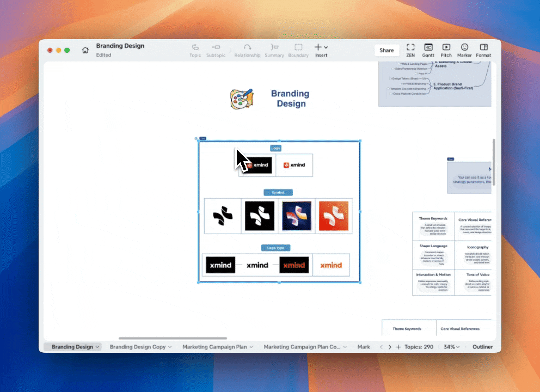Show previous sheet tabs with left arrow

[x=381, y=347]
